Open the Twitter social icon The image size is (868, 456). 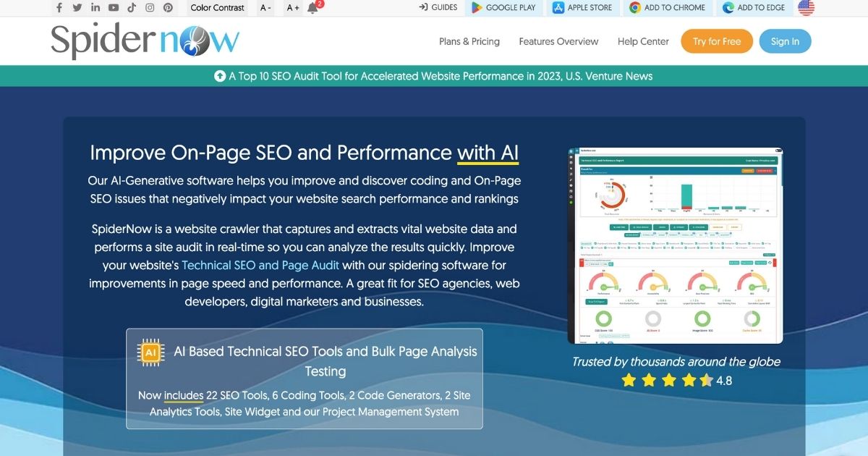77,8
